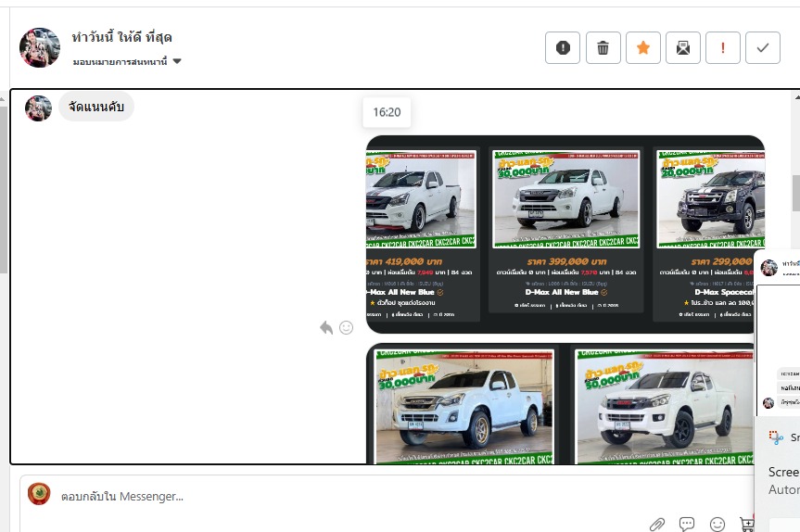Open the customer name in the header
This screenshot has height=532, width=800.
(x=122, y=37)
